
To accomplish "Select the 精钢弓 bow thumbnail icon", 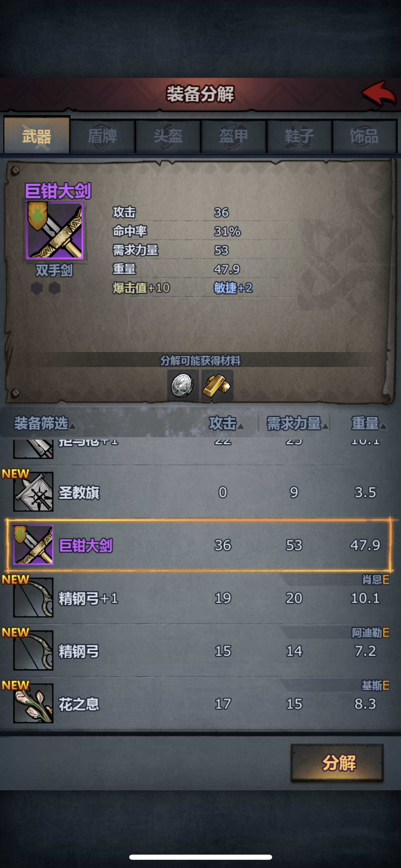I will 33,651.
